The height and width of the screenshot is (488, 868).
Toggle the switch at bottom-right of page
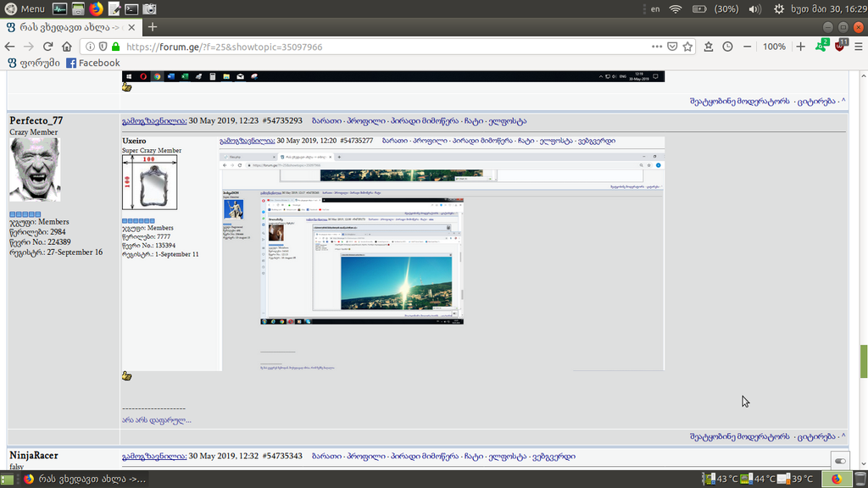pos(840,460)
